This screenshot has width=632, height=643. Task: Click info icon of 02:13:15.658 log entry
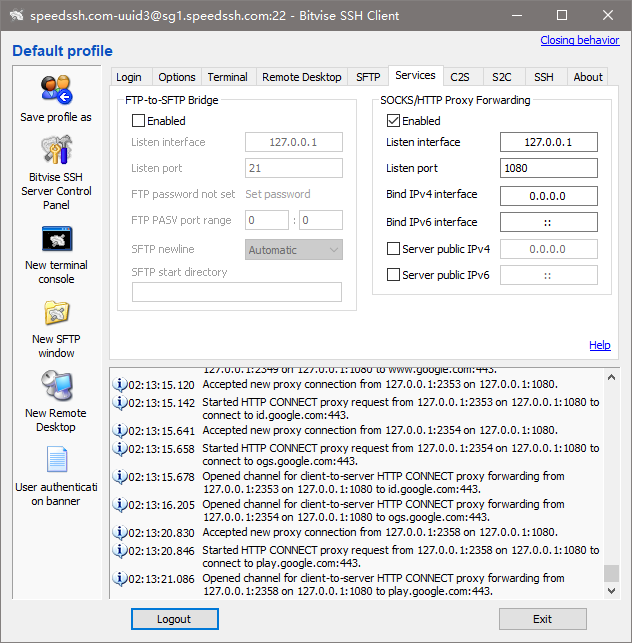coord(119,448)
